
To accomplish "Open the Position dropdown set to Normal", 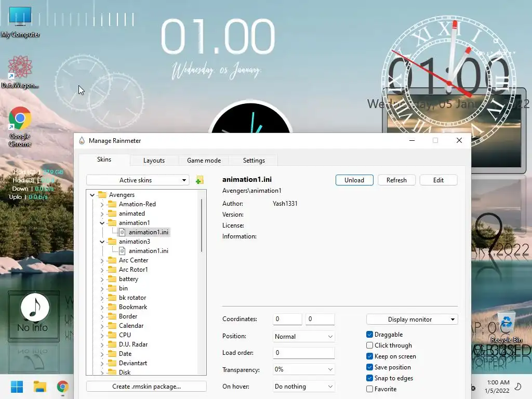I will [303, 337].
